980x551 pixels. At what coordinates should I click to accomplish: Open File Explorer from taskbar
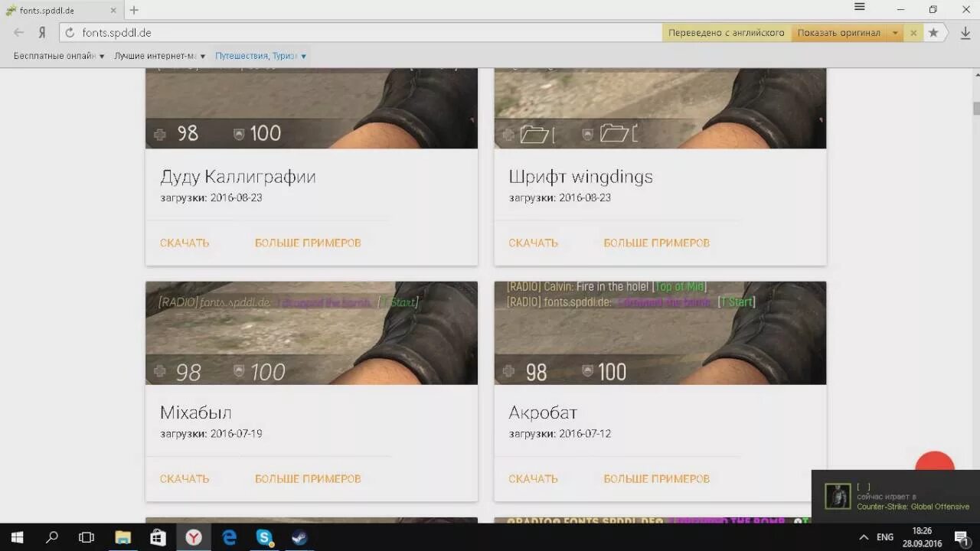click(x=122, y=537)
